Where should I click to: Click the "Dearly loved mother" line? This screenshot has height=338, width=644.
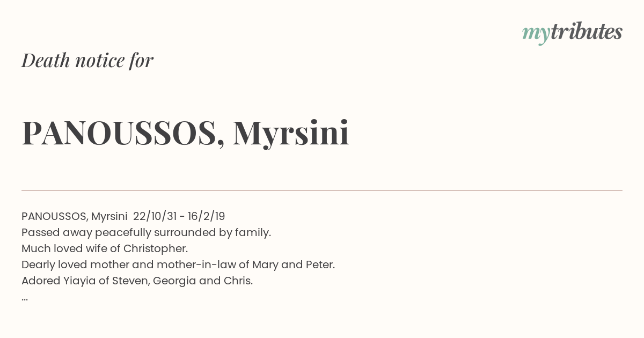point(178,265)
